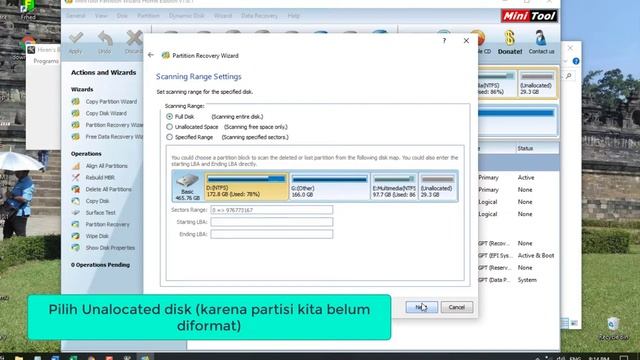Click the Rebuild MBR icon
This screenshot has height=360, width=640.
coord(76,178)
